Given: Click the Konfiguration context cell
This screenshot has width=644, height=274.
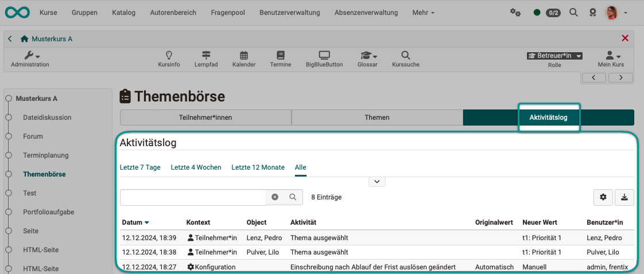Looking at the screenshot, I should pyautogui.click(x=211, y=267).
